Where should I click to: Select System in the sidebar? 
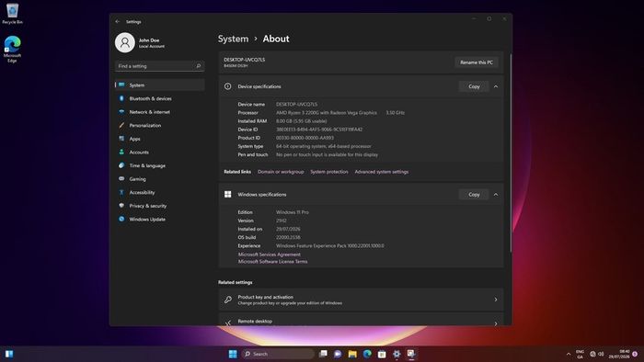(159, 85)
